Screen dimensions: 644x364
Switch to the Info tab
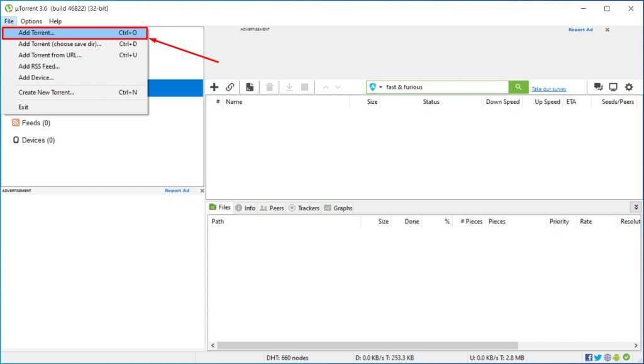[x=246, y=208]
